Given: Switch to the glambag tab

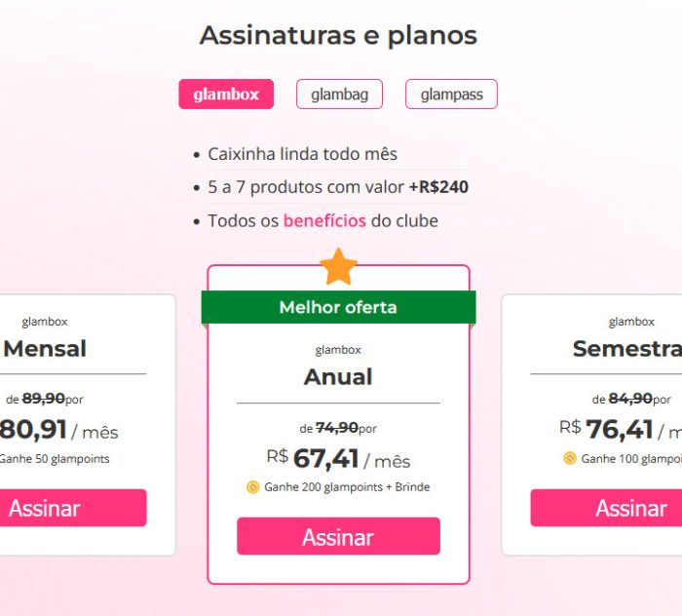Looking at the screenshot, I should click(x=339, y=94).
